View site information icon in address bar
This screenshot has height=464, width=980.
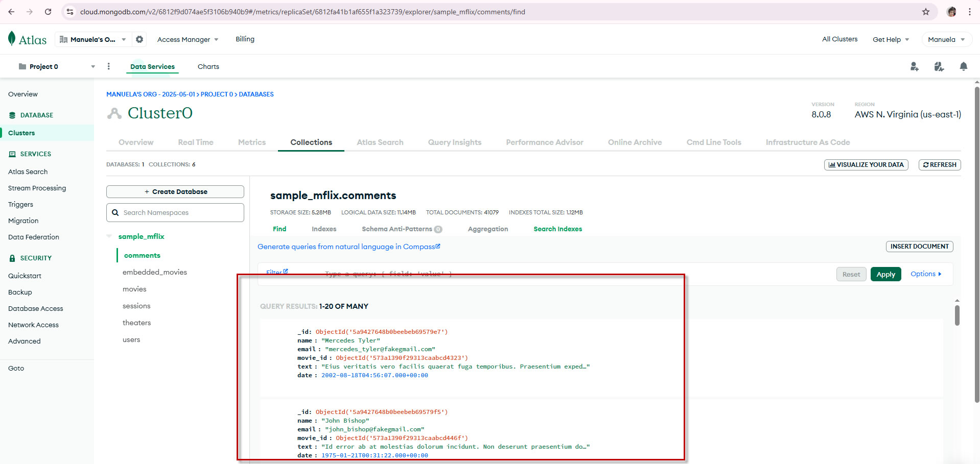(x=71, y=12)
